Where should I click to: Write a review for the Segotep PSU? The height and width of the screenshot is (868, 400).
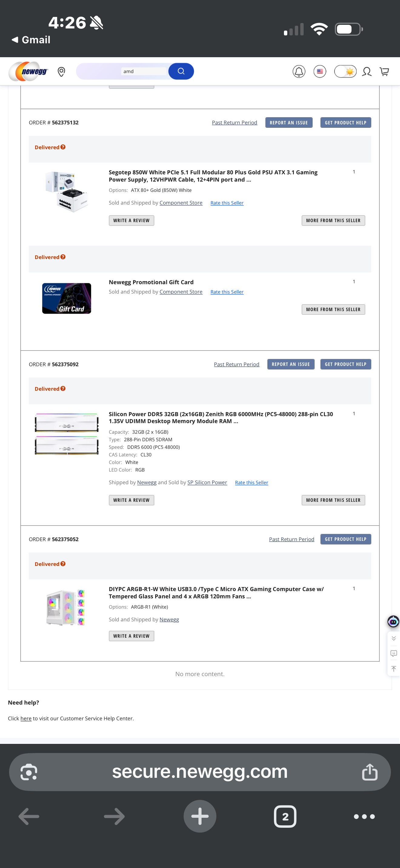pos(131,220)
